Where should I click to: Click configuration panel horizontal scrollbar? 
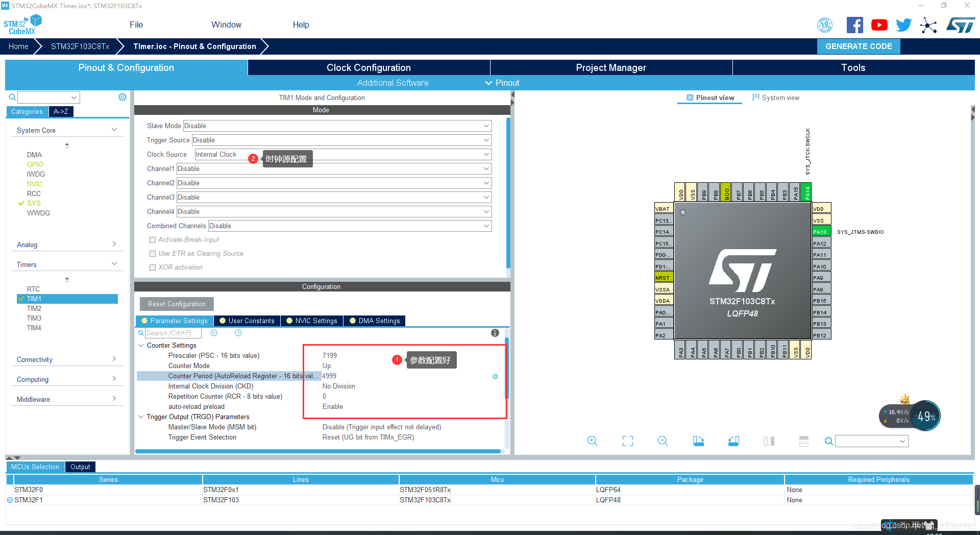point(317,451)
